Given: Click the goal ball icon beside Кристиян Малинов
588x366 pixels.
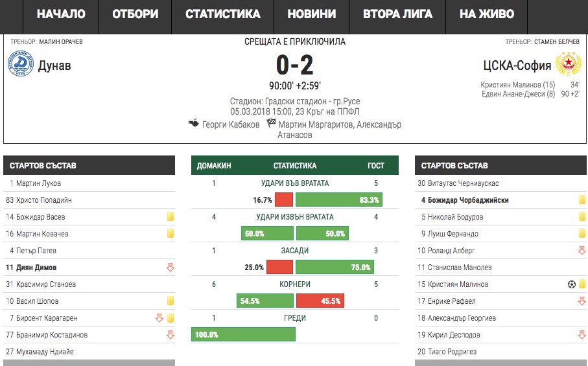Looking at the screenshot, I should (571, 284).
